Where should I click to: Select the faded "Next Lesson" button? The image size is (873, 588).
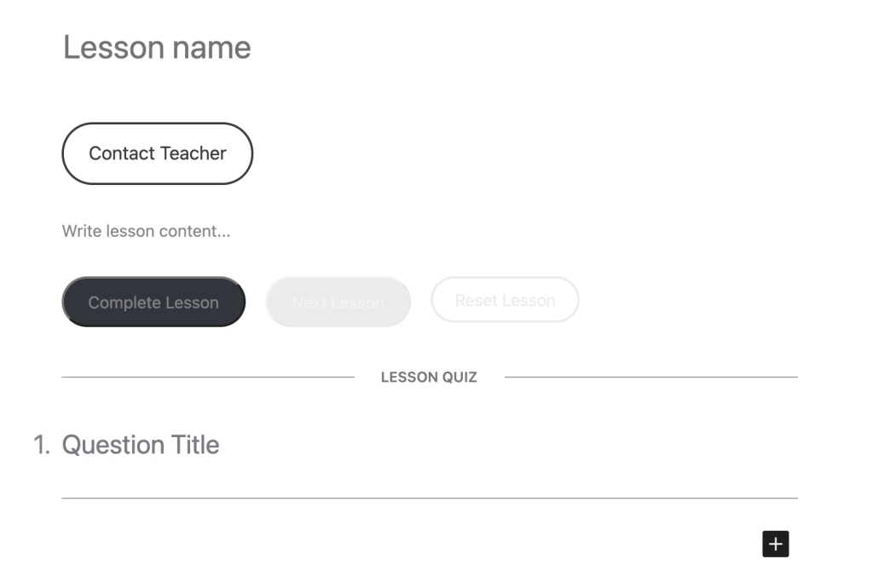tap(338, 302)
